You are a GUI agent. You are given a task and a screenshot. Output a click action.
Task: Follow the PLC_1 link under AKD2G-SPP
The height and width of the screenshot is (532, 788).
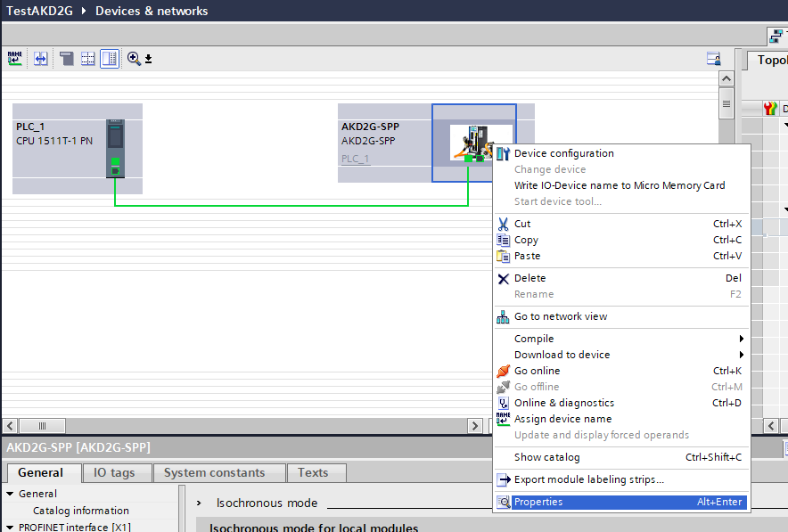(x=356, y=159)
